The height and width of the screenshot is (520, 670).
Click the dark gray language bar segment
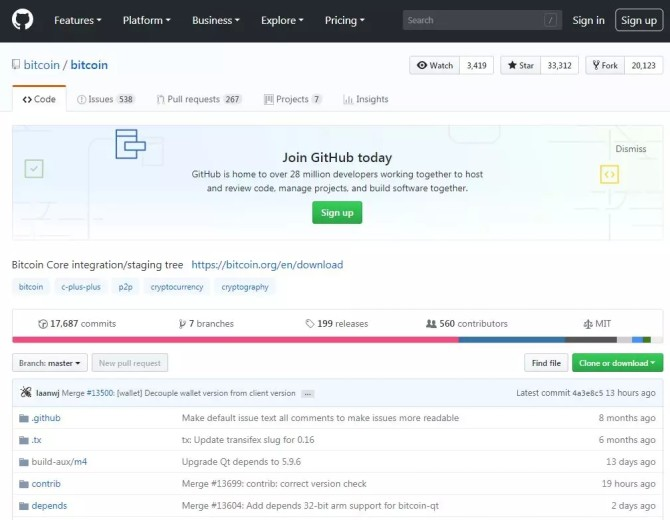click(591, 340)
